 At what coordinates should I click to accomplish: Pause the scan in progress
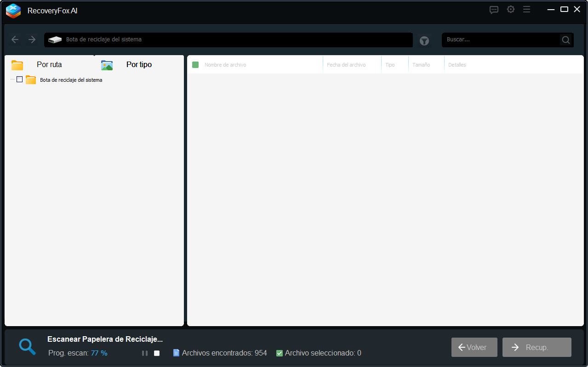pos(145,353)
